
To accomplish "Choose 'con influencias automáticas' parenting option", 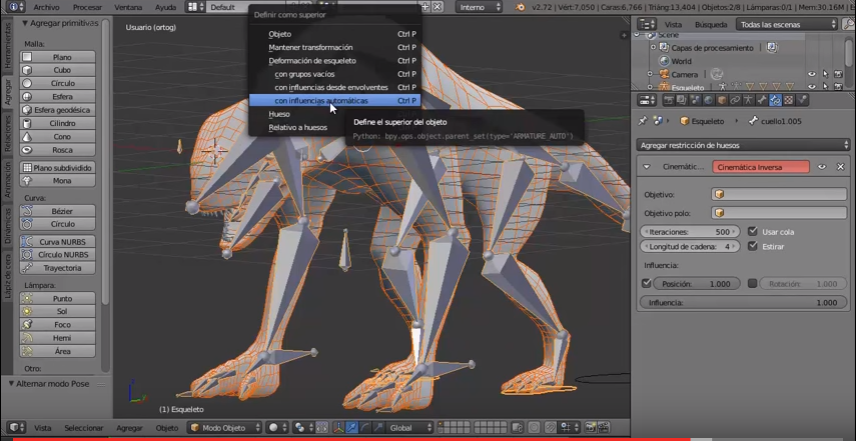I will coord(321,101).
